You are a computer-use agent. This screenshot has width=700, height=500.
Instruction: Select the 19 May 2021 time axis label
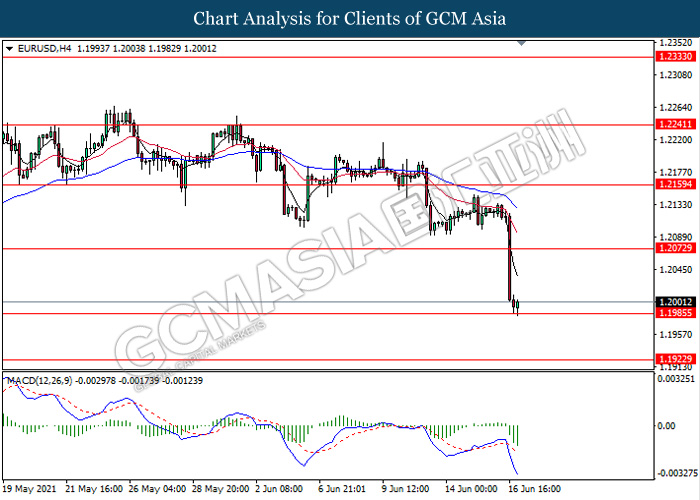pyautogui.click(x=29, y=489)
